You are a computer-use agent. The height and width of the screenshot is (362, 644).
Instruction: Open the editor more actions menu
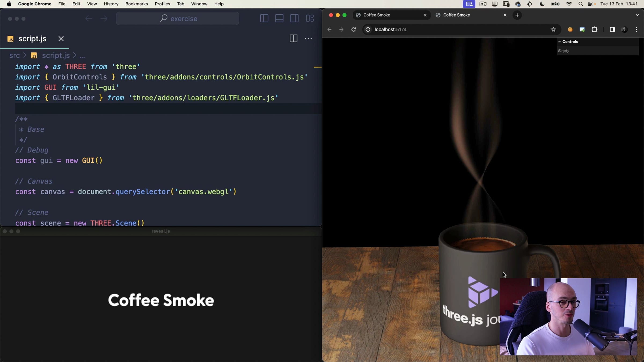point(308,39)
